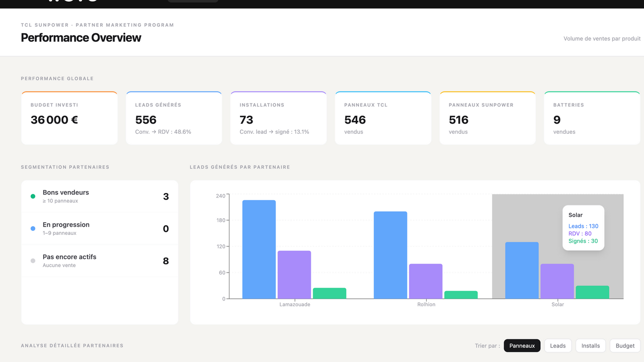Click the '556' leads value
Image resolution: width=644 pixels, height=362 pixels.
click(146, 120)
